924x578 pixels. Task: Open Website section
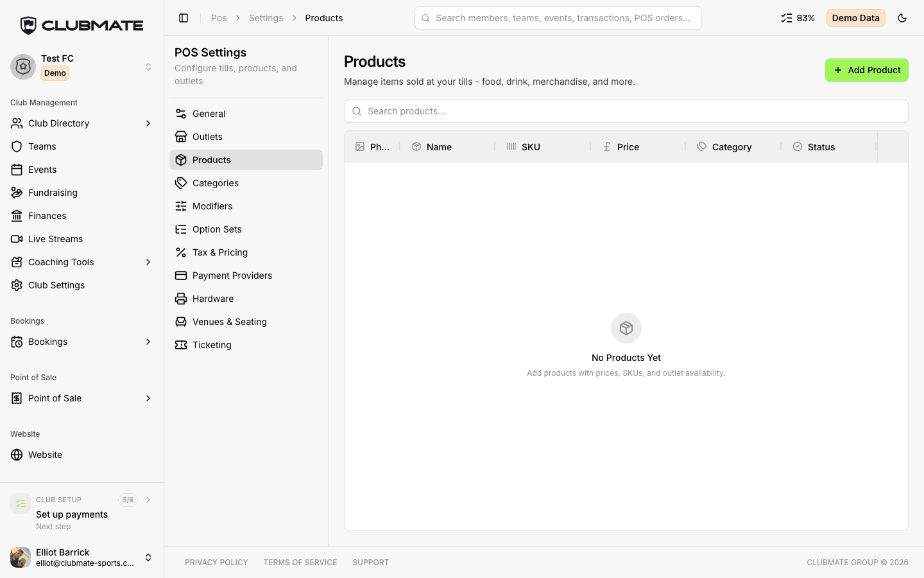pos(82,455)
